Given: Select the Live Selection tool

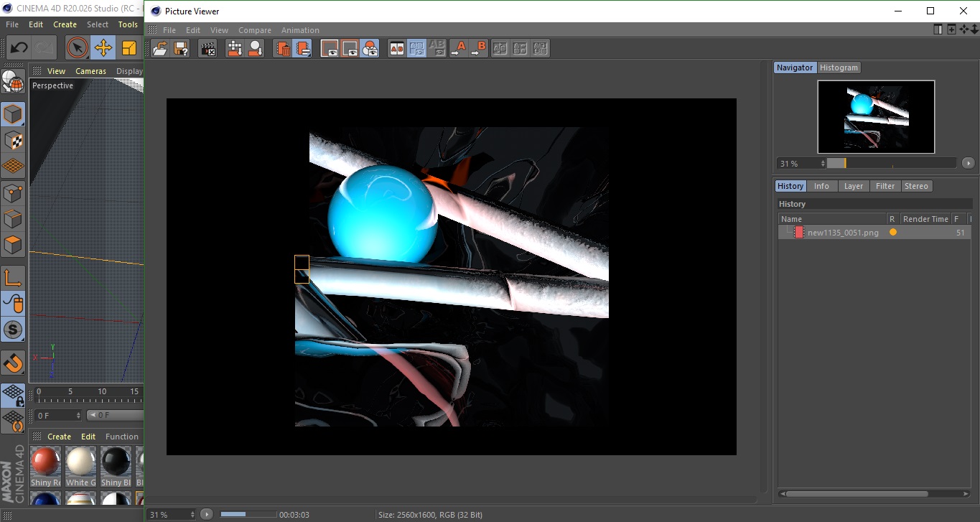Looking at the screenshot, I should pos(78,48).
